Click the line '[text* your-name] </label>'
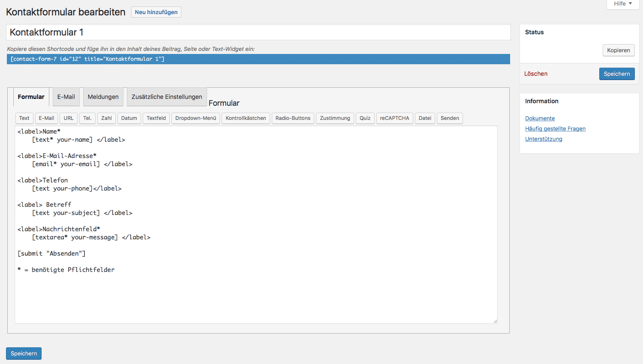Image resolution: width=643 pixels, height=364 pixels. pos(78,140)
